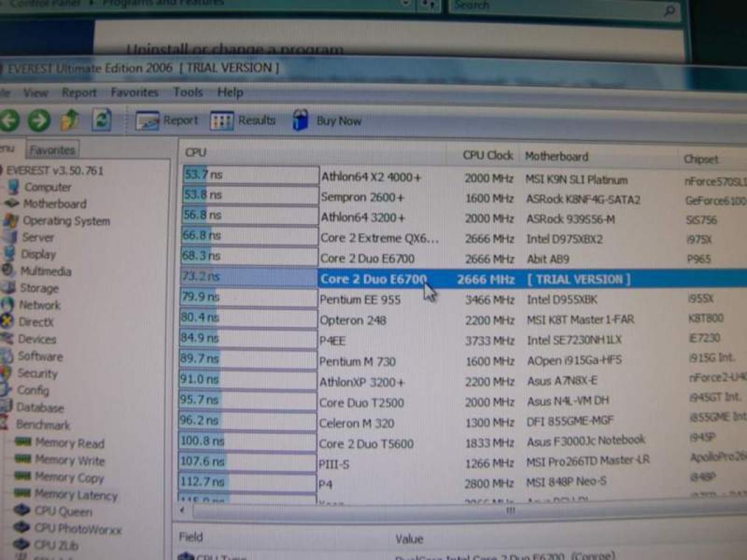The width and height of the screenshot is (747, 560).
Task: Click the Field column header in the lower pane
Action: [x=191, y=536]
